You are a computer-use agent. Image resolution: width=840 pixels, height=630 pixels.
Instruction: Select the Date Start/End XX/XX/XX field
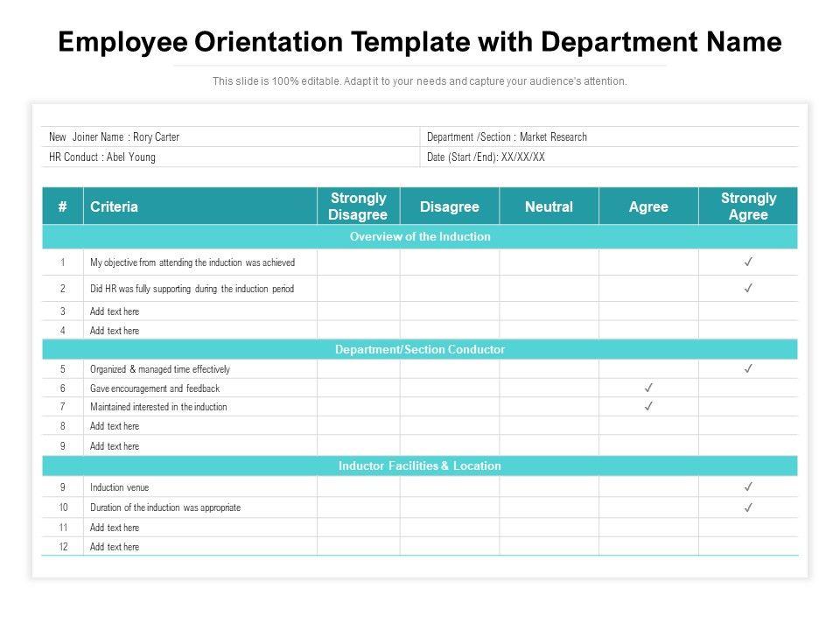(486, 157)
